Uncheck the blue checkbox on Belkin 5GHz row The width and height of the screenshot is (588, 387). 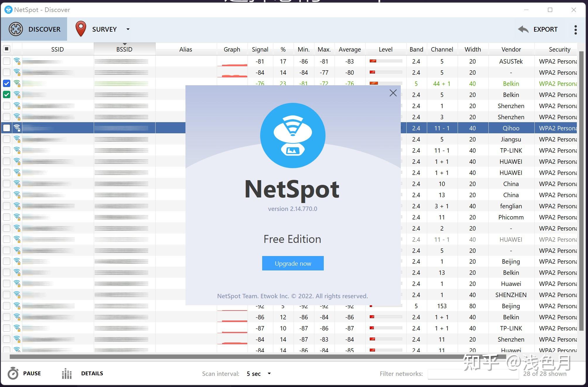pos(6,83)
